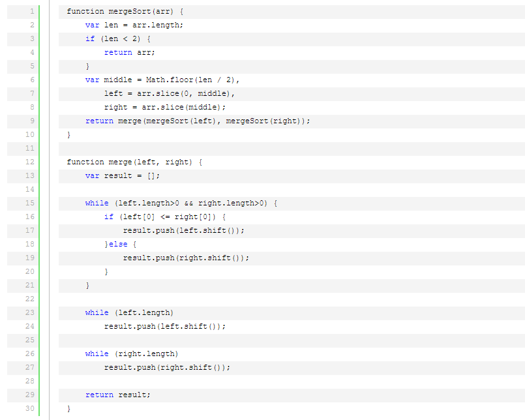
Task: Click the while loop with && condition
Action: click(x=181, y=203)
